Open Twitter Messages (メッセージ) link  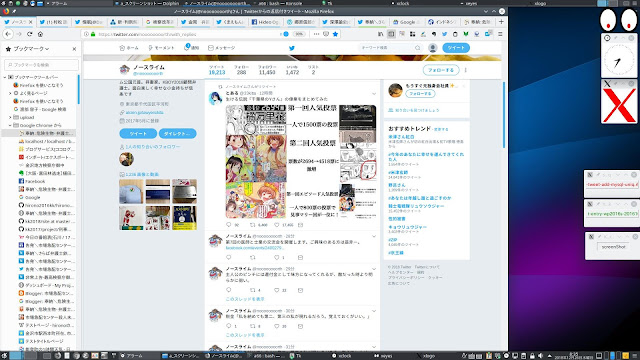(222, 48)
